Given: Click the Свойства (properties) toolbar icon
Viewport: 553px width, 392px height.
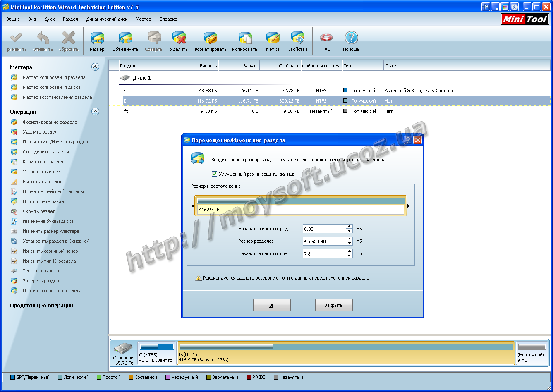Looking at the screenshot, I should point(297,38).
